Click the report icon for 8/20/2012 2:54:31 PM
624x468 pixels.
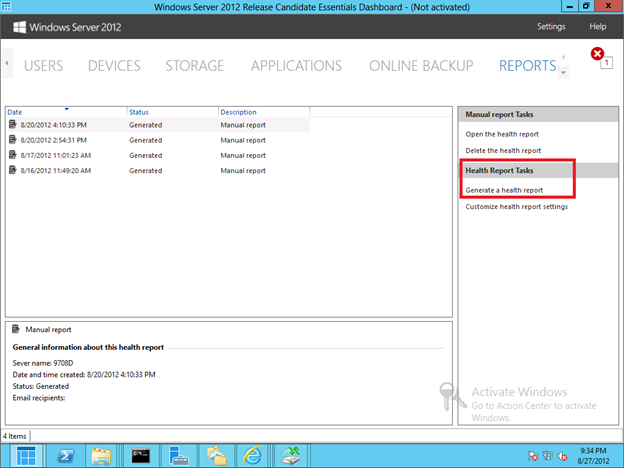tap(13, 140)
